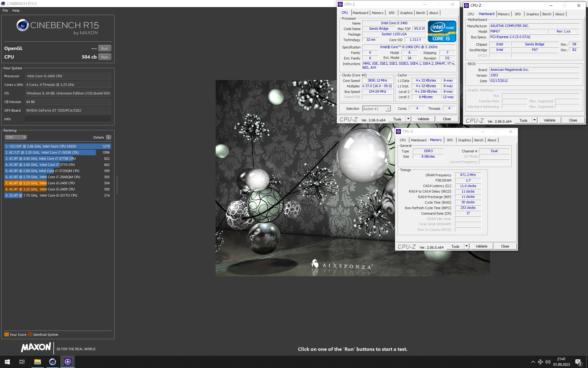
Task: Open the volume control tray icon
Action: [x=548, y=362]
